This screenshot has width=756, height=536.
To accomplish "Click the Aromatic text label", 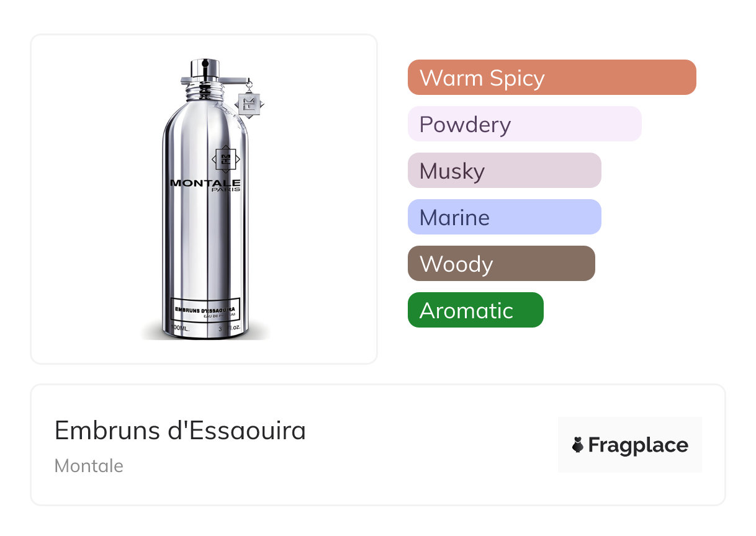I will (467, 310).
